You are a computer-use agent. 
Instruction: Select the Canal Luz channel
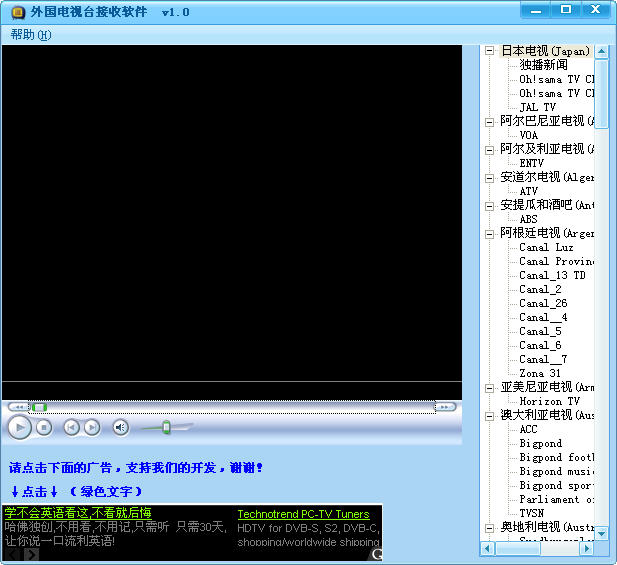pos(546,247)
